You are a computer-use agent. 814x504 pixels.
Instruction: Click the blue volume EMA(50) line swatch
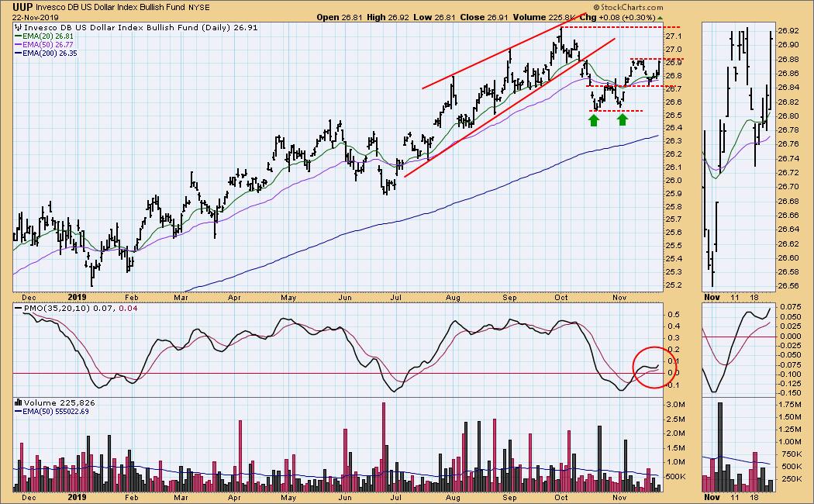point(18,411)
